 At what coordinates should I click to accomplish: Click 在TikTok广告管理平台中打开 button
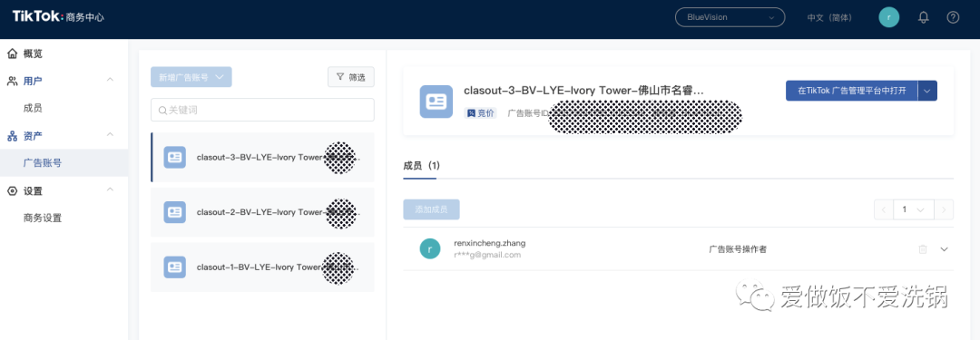click(851, 91)
